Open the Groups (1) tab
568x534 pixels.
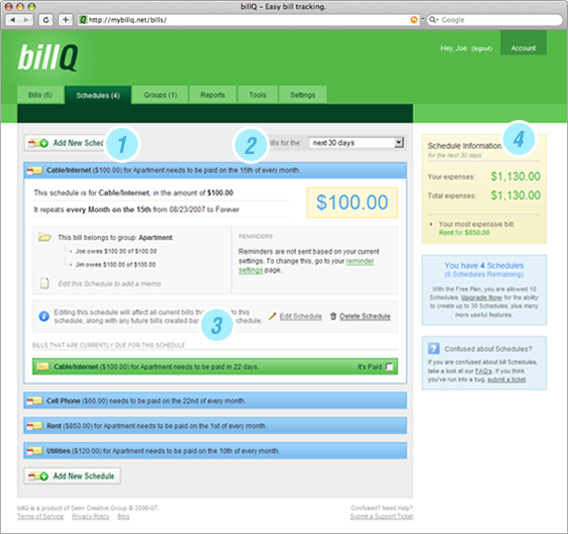click(160, 95)
